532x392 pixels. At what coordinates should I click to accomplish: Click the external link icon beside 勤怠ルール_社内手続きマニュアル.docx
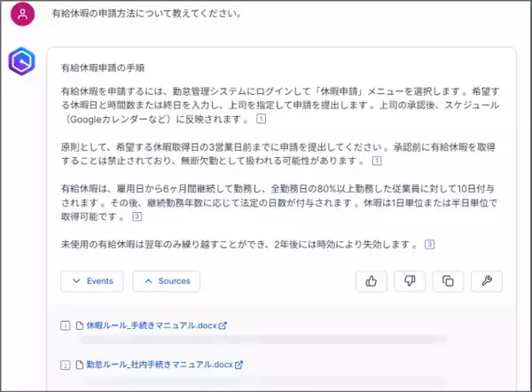[239, 365]
